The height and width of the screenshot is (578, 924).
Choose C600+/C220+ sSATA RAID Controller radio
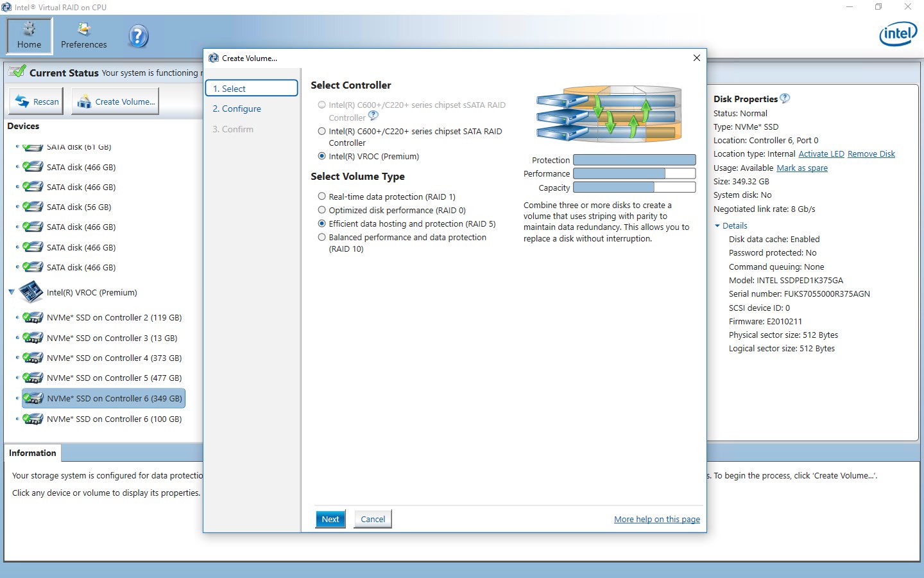pyautogui.click(x=322, y=105)
